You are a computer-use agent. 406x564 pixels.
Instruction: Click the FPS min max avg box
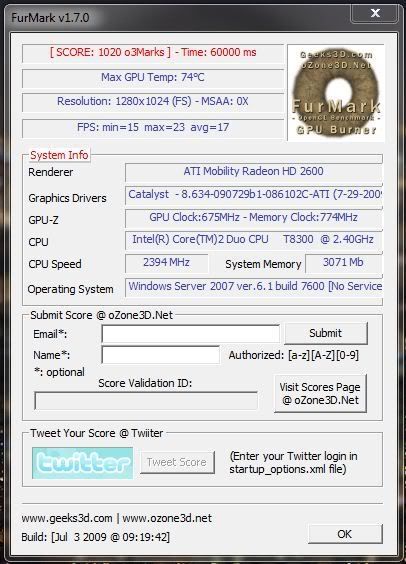click(153, 128)
